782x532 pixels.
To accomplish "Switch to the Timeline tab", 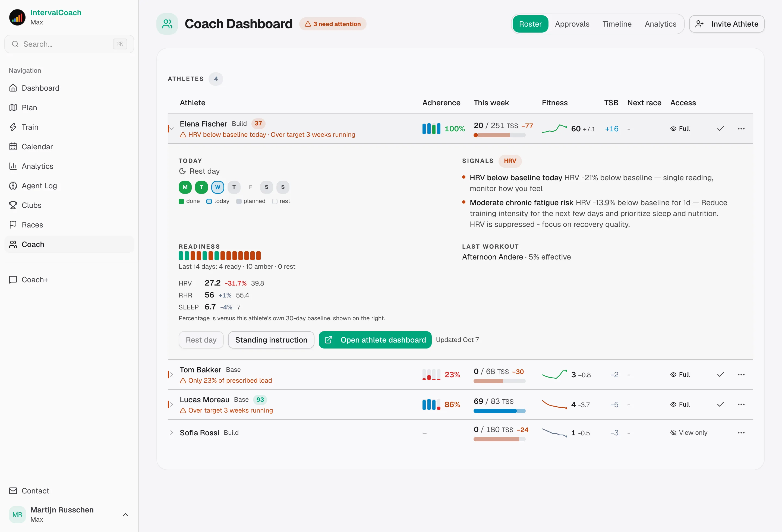I will pyautogui.click(x=617, y=24).
